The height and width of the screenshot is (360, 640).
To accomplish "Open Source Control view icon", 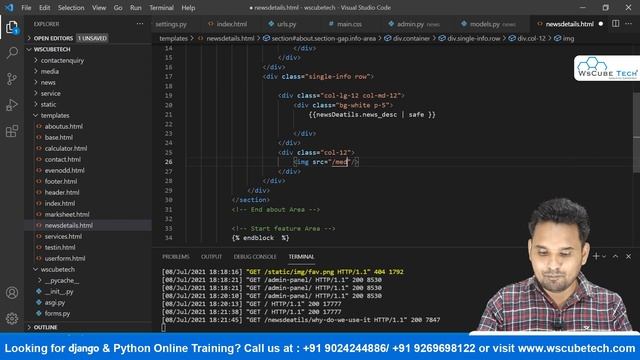I will tap(12, 79).
